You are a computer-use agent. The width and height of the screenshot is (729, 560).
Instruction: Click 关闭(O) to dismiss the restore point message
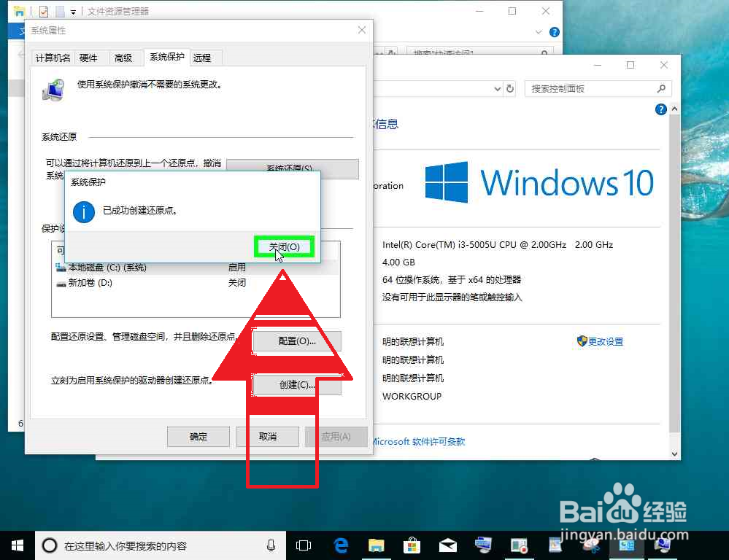284,246
